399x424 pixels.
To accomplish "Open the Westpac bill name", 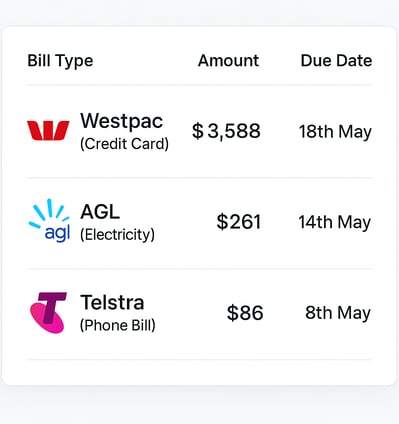I will pos(122,121).
